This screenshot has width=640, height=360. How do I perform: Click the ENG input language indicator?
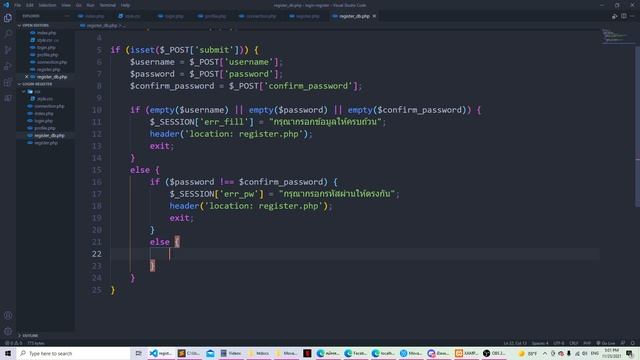tap(595, 353)
